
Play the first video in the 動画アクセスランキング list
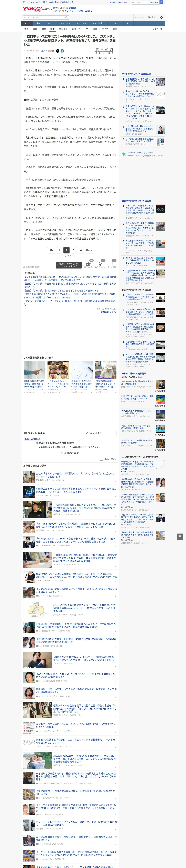click(x=160, y=298)
